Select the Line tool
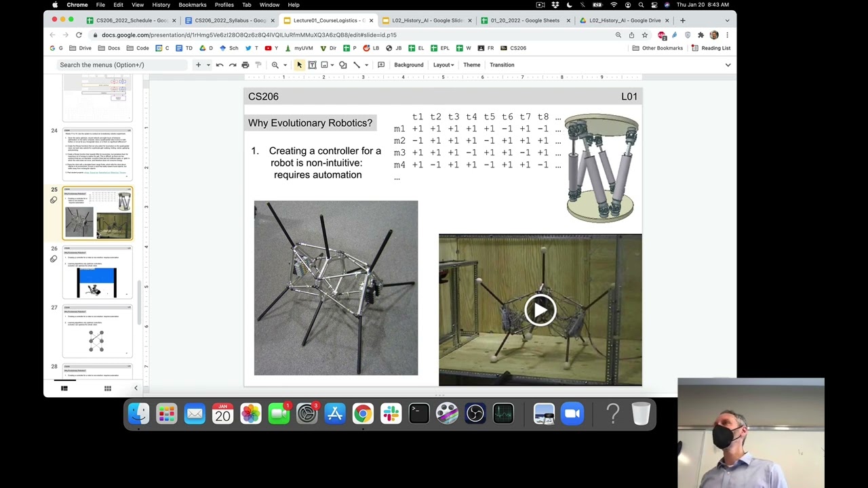 [357, 65]
